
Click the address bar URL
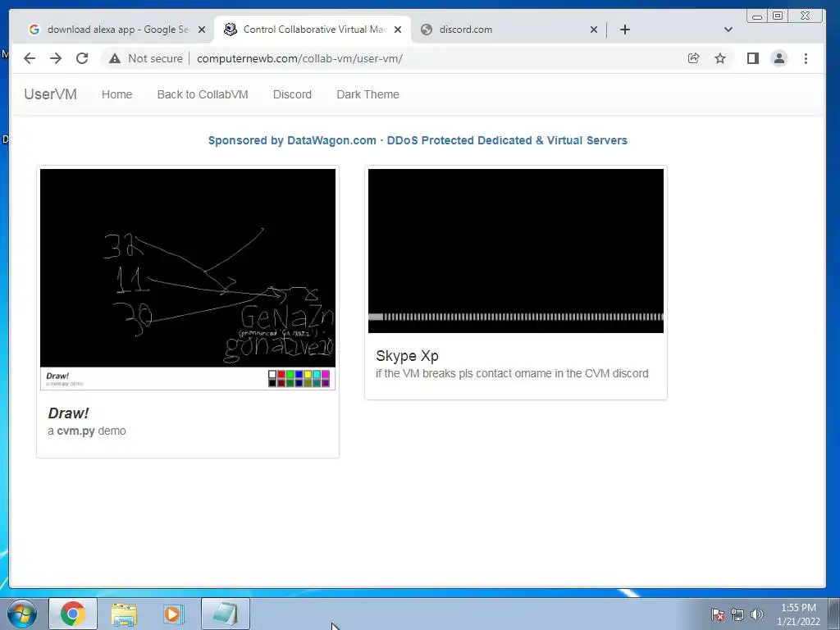point(299,58)
